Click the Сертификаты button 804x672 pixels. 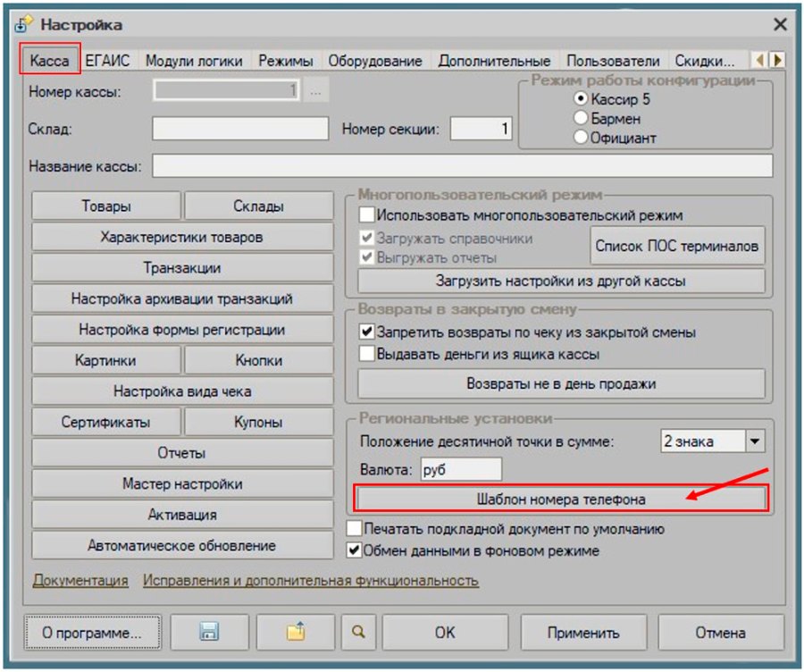106,422
